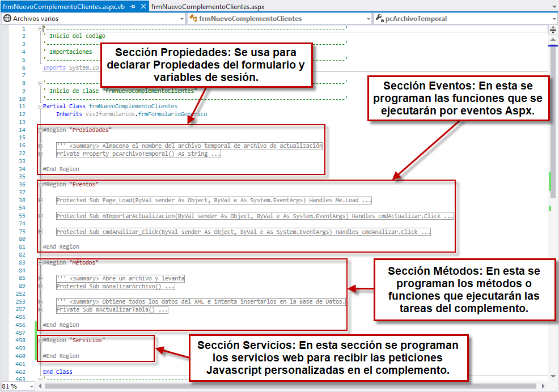This screenshot has height=392, width=559.
Task: Expand the cmdAnalizar_Click sub at line 75
Action: [40, 232]
